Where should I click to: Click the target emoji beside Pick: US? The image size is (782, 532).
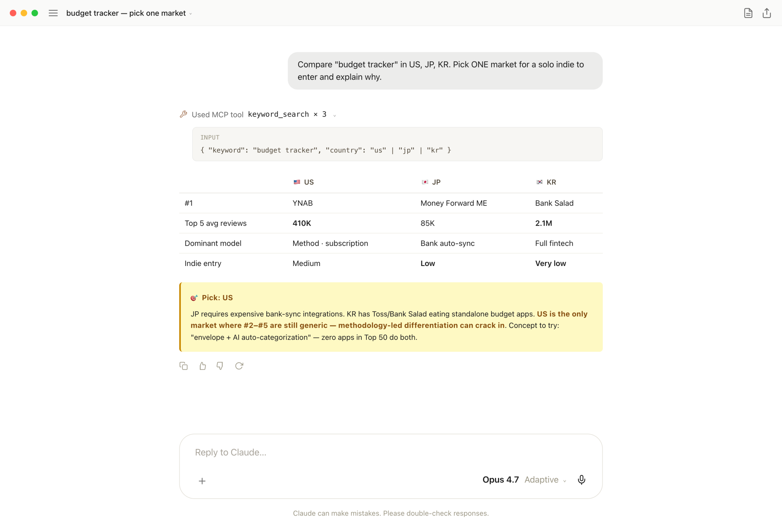tap(194, 298)
